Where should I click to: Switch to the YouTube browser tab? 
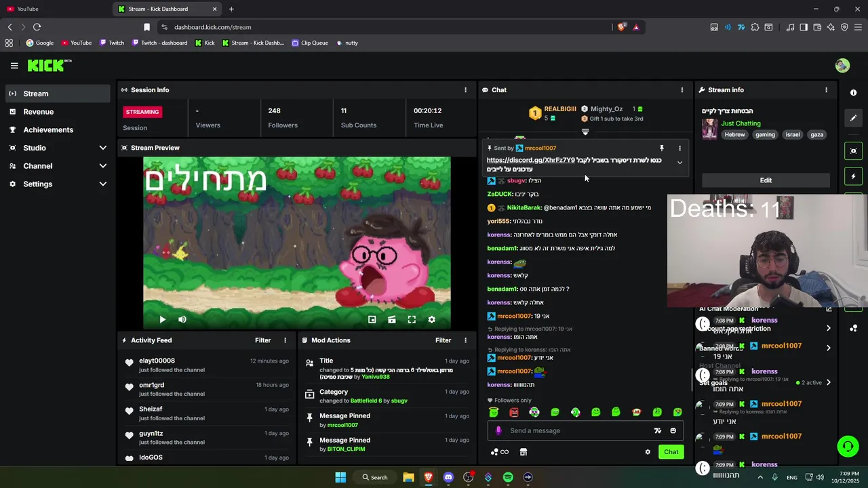pos(56,9)
